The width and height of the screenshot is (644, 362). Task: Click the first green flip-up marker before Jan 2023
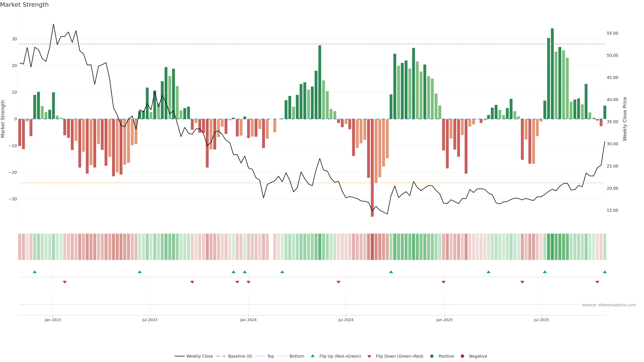35,272
